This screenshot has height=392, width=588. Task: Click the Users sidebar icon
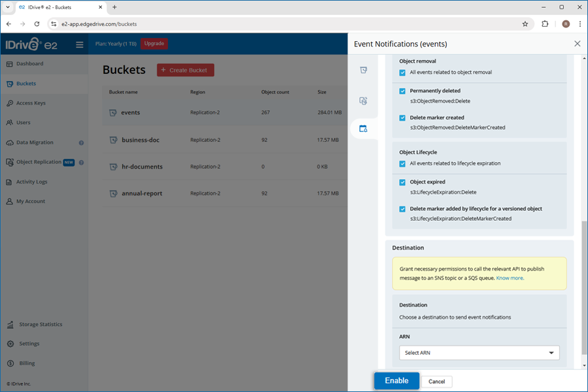[10, 123]
